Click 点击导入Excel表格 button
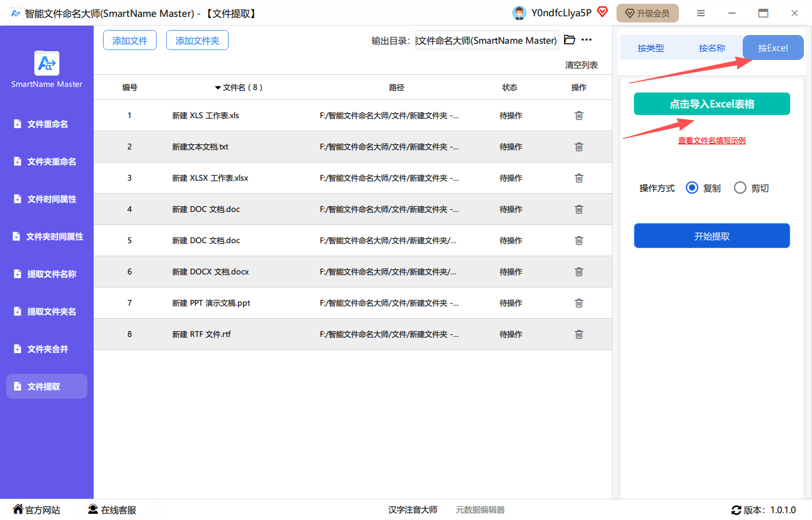The width and height of the screenshot is (812, 520). point(711,104)
